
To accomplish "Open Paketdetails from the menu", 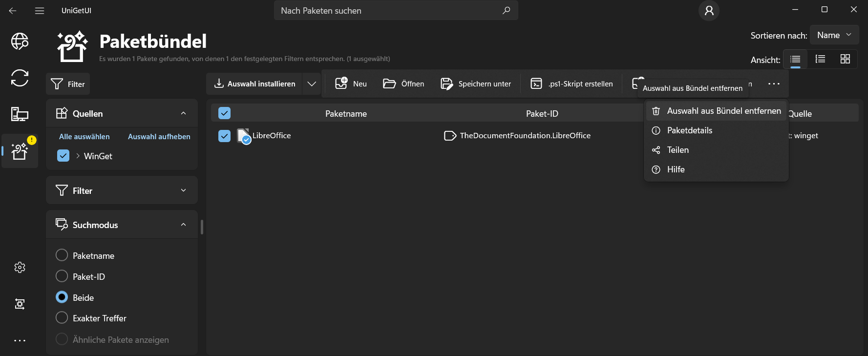I will 716,130.
